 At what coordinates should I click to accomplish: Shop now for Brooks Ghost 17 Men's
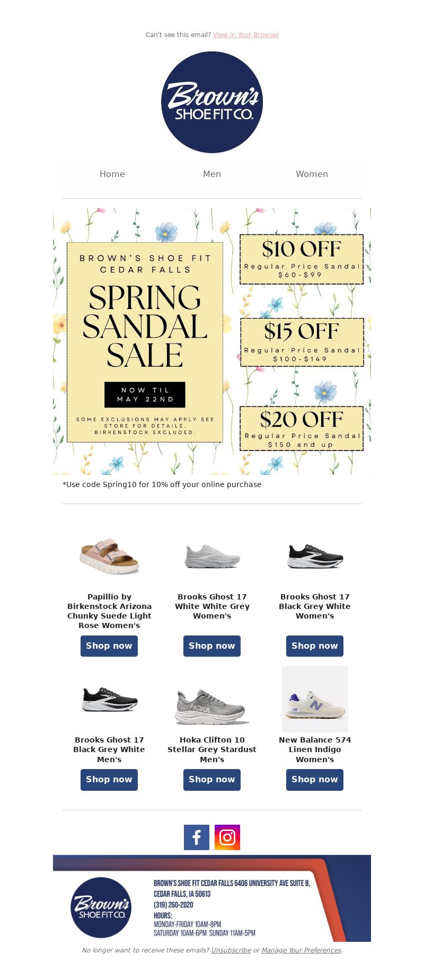tap(109, 780)
